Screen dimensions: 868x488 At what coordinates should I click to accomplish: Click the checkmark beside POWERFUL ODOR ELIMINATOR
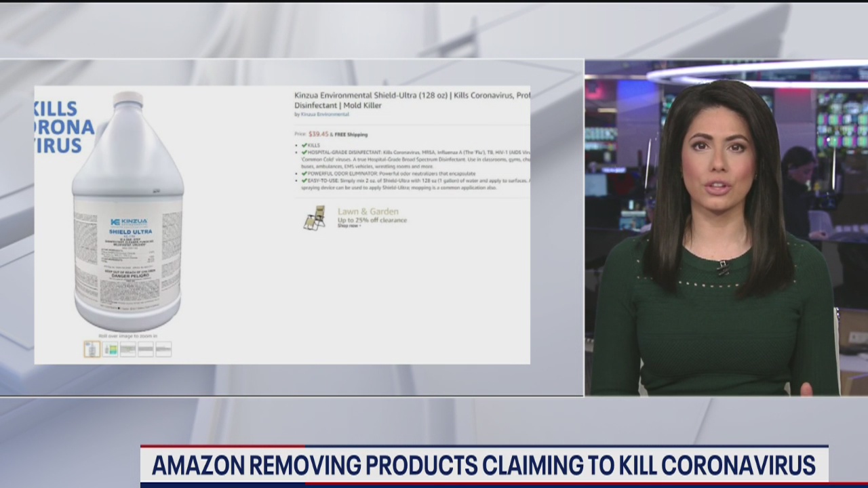pos(304,174)
